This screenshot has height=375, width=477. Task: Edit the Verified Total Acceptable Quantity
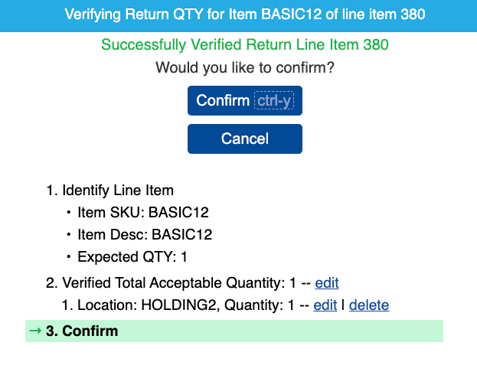(x=327, y=283)
